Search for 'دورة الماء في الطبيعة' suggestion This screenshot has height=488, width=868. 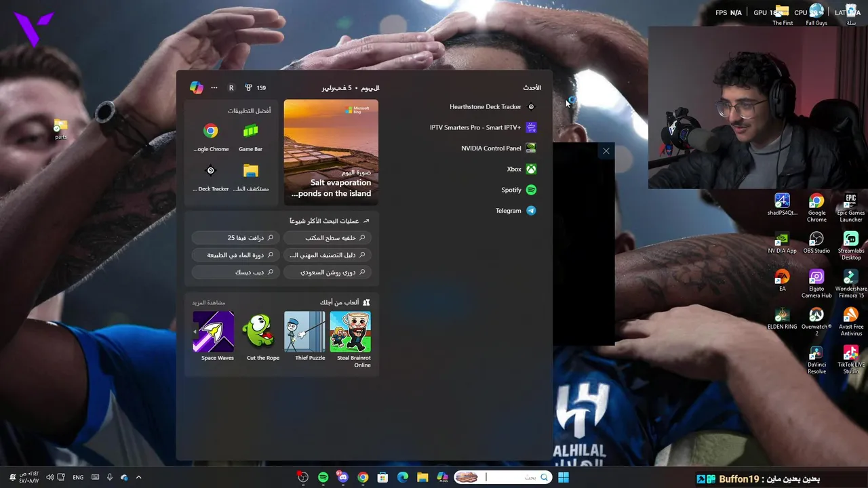pos(235,255)
